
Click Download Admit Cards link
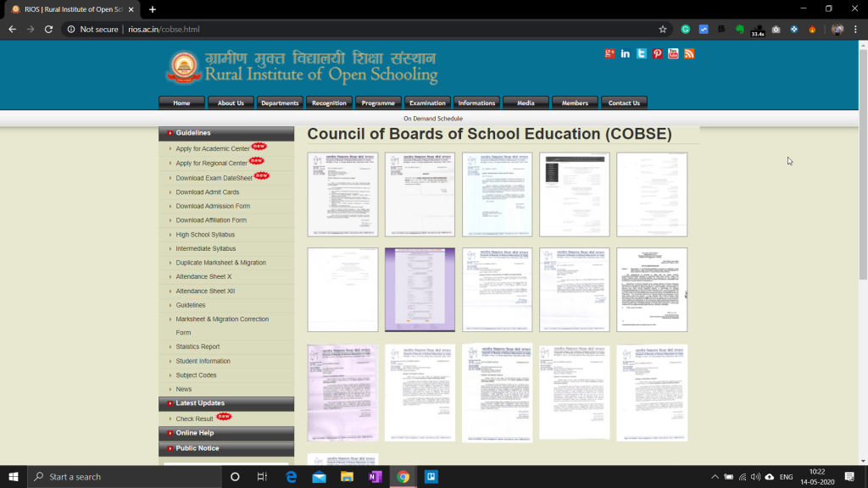[x=208, y=192]
